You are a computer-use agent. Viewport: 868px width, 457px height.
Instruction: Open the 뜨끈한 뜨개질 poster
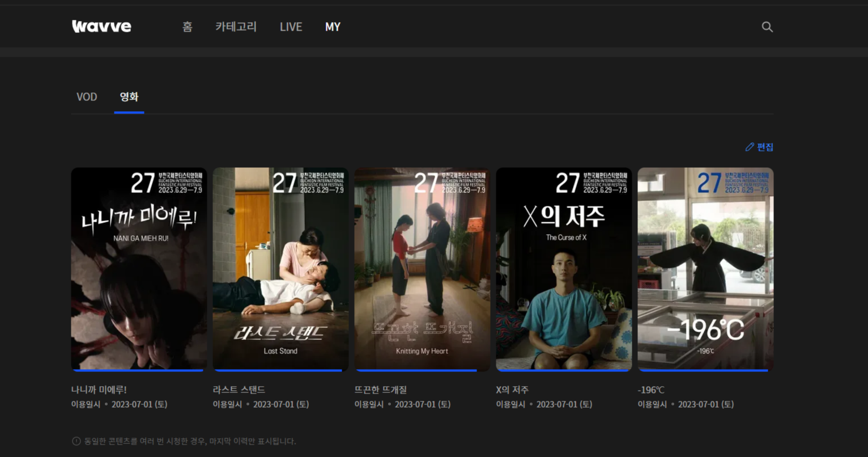click(x=422, y=269)
